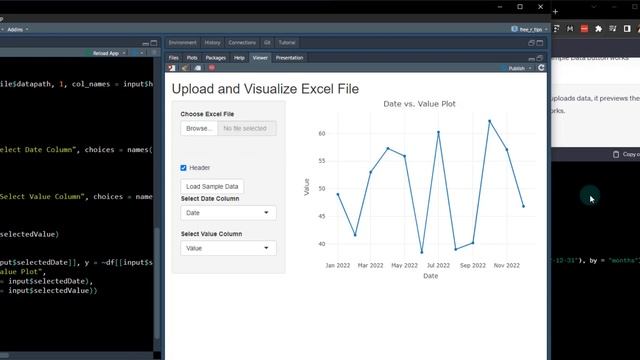Click the Reload App button

(x=102, y=53)
